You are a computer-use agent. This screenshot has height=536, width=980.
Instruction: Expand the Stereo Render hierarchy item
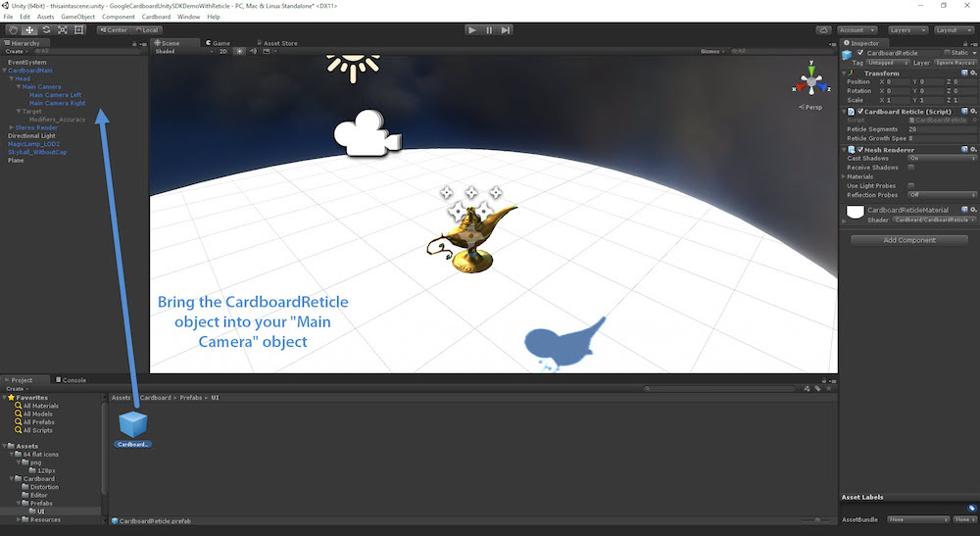(x=11, y=127)
